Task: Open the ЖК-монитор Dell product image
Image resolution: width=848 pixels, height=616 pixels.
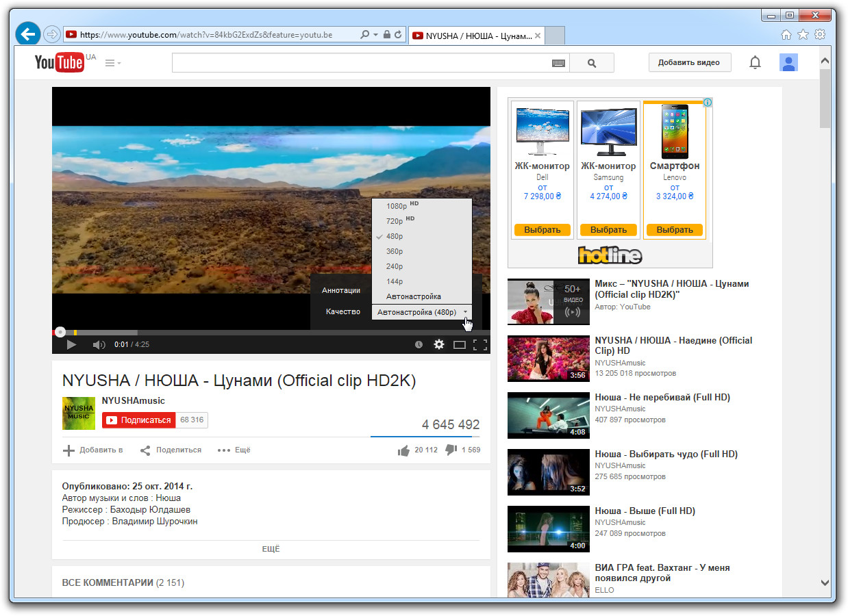Action: pos(543,131)
